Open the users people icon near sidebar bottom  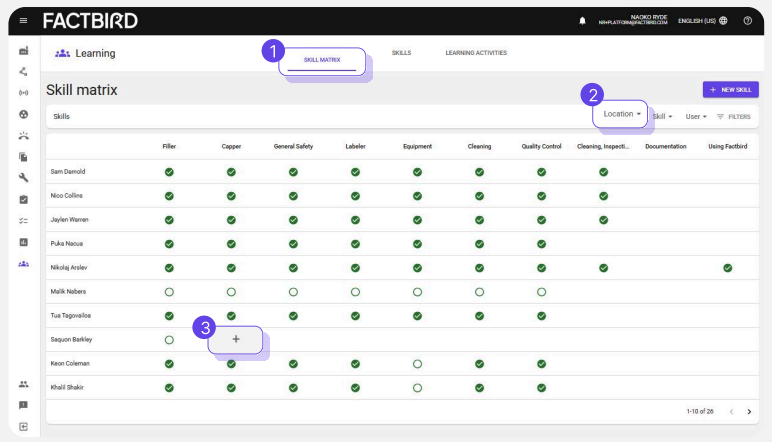[23, 384]
